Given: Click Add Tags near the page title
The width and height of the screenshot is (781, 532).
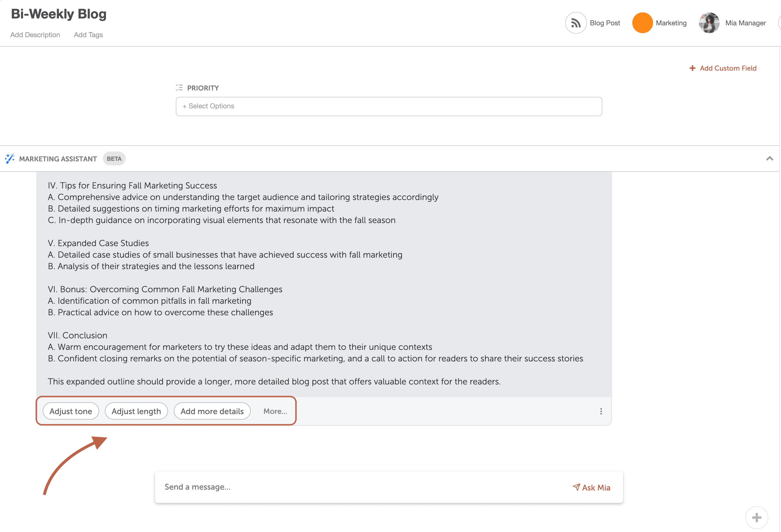Looking at the screenshot, I should pos(88,35).
